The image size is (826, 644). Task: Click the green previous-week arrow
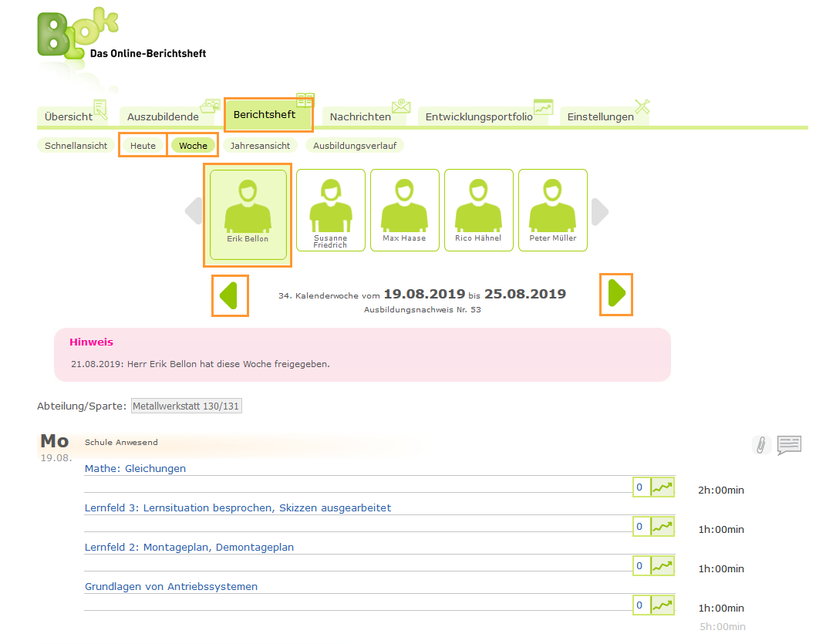230,295
